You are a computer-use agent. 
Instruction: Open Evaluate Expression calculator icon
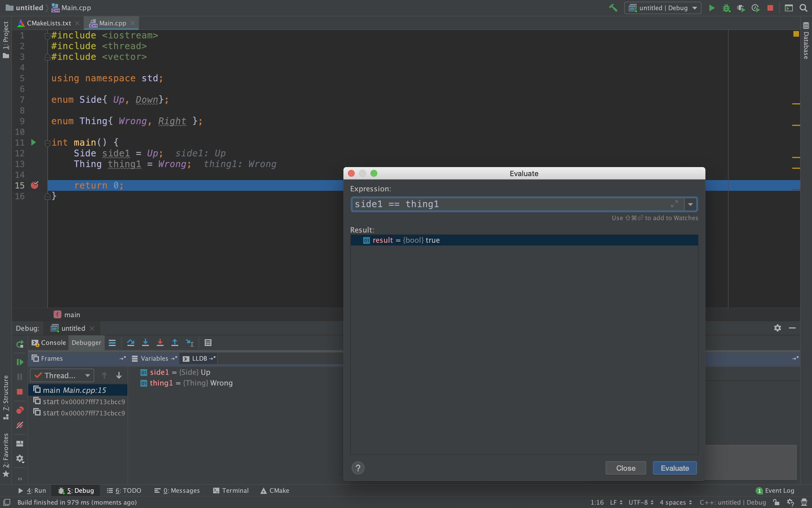point(208,343)
